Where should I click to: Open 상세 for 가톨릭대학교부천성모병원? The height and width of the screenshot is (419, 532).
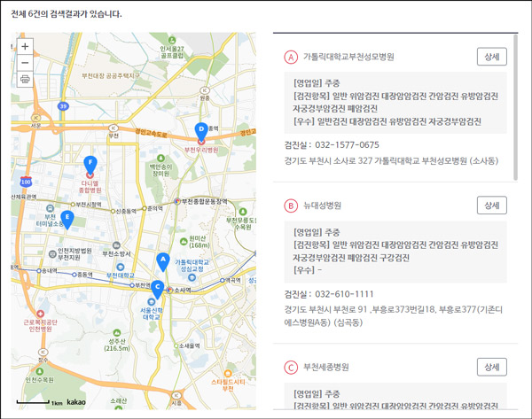point(491,57)
